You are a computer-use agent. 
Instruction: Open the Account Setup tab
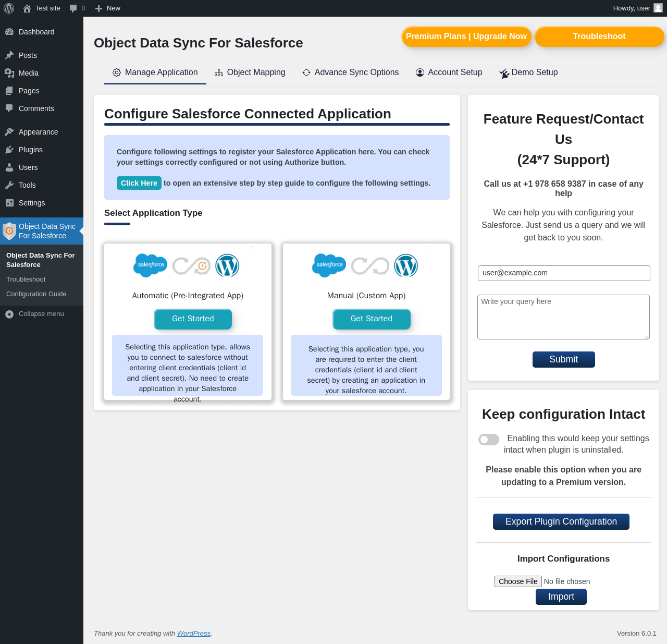449,72
